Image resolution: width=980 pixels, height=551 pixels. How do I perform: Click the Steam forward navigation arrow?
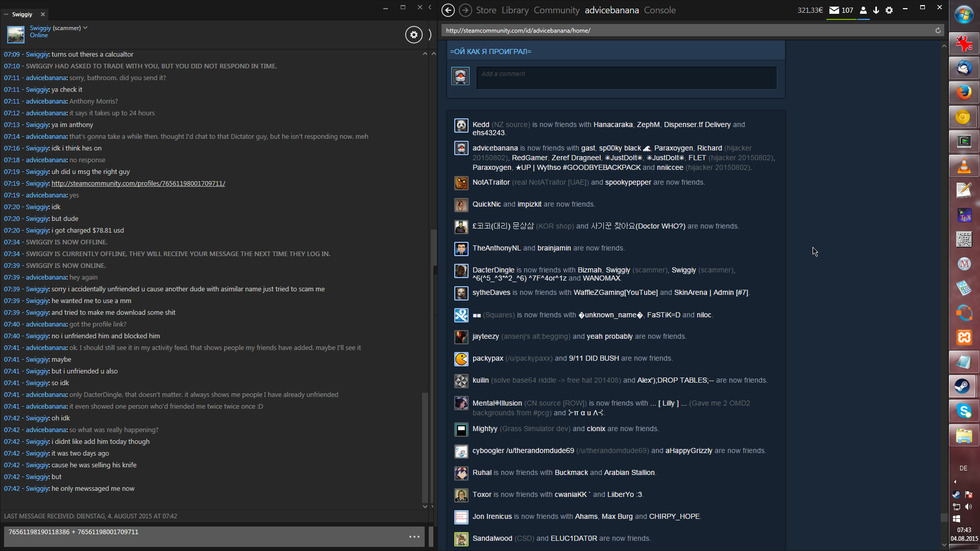(x=465, y=10)
